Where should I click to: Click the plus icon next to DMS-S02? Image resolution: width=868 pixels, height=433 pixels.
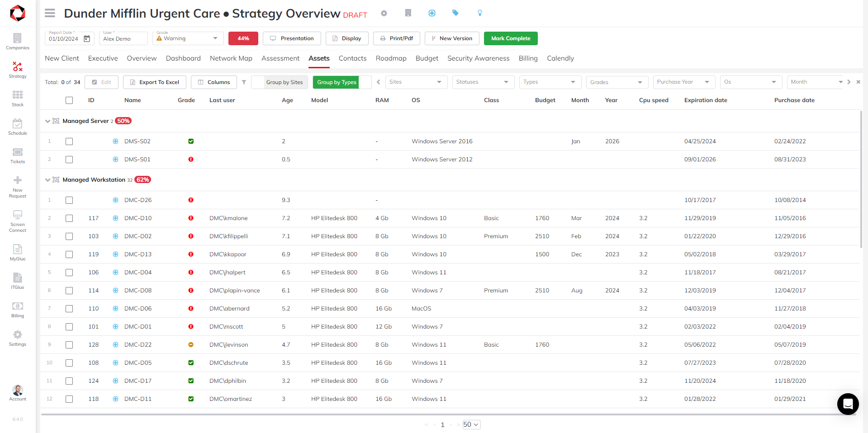(115, 141)
